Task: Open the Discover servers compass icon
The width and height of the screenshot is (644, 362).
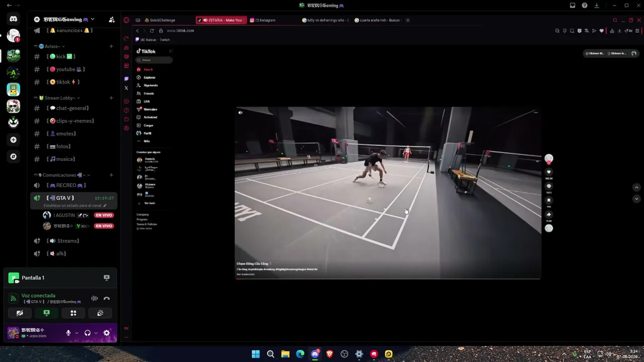Action: tap(13, 156)
